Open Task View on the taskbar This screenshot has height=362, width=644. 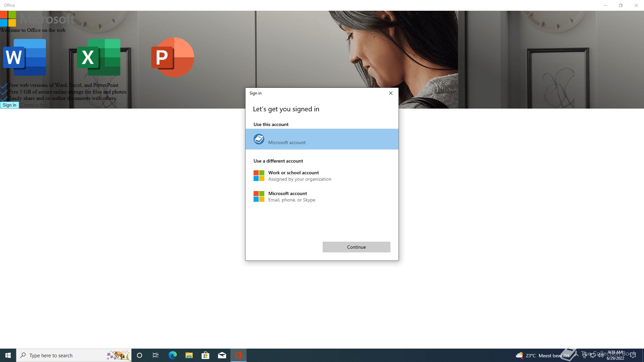click(156, 355)
